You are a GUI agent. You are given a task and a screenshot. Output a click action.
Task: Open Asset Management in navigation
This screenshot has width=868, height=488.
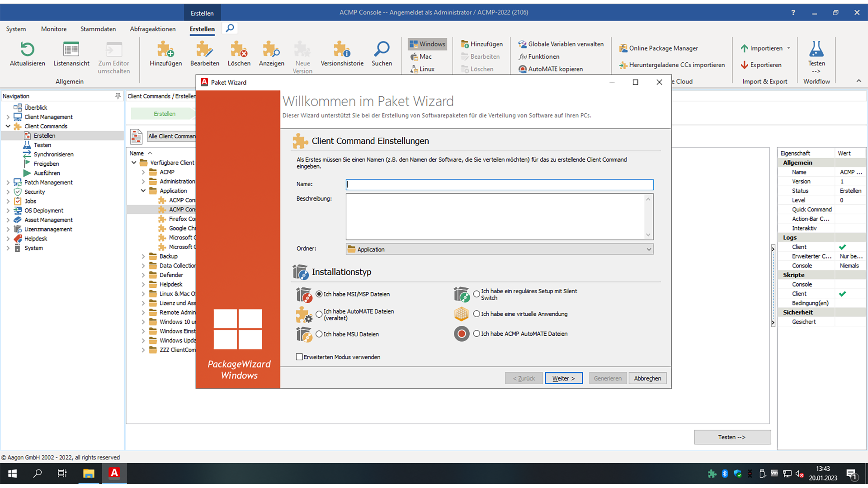click(48, 220)
